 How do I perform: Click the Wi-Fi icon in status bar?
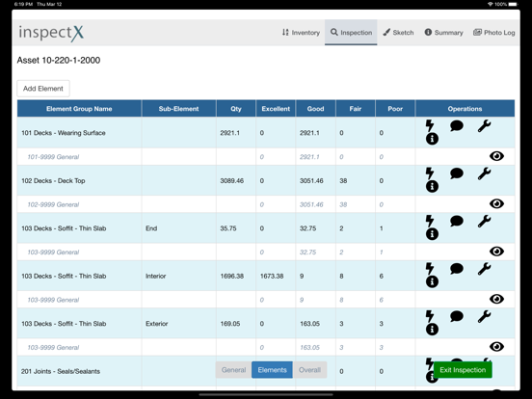491,4
